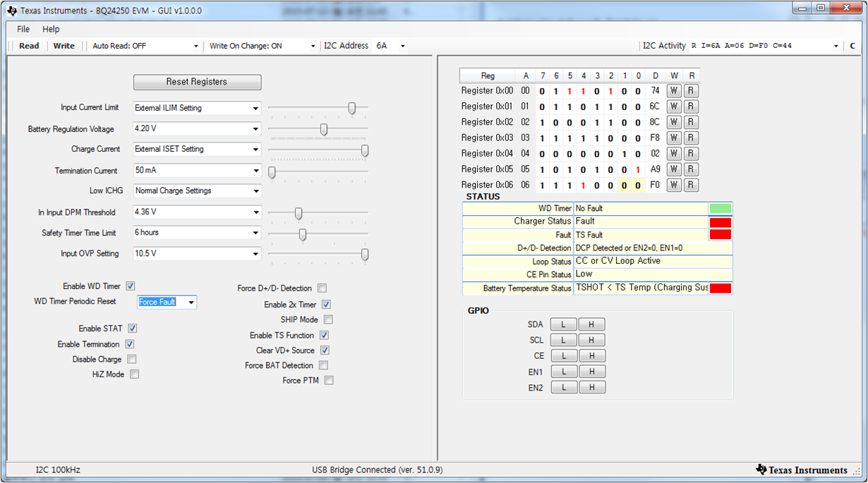This screenshot has height=483, width=868.
Task: Click R button for Register 0x06
Action: (691, 185)
